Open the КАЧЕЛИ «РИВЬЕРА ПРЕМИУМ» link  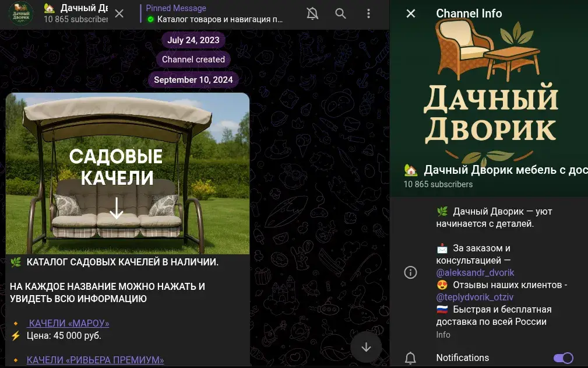pyautogui.click(x=95, y=360)
